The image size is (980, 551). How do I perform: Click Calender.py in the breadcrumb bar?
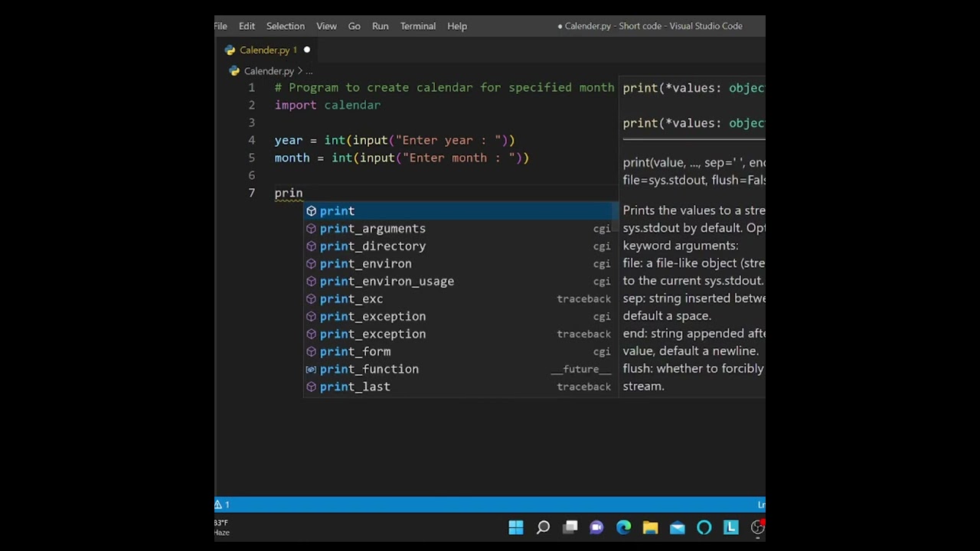click(x=269, y=71)
